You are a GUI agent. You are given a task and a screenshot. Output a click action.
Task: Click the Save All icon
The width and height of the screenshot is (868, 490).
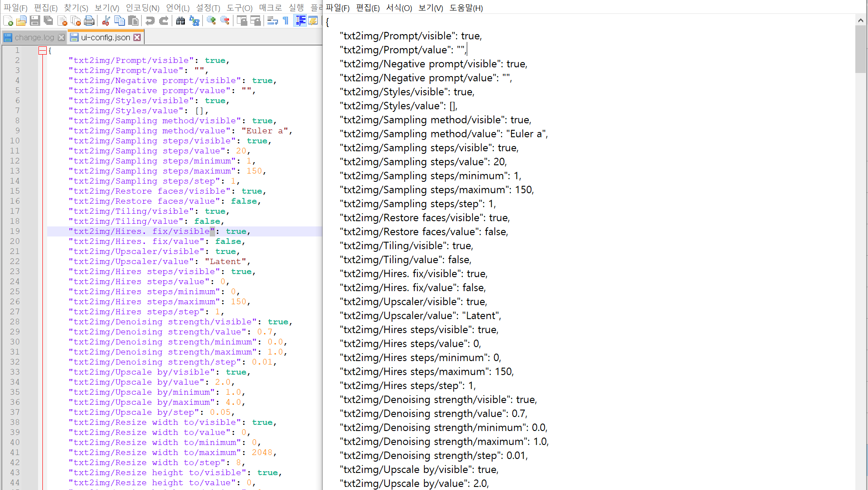click(49, 21)
